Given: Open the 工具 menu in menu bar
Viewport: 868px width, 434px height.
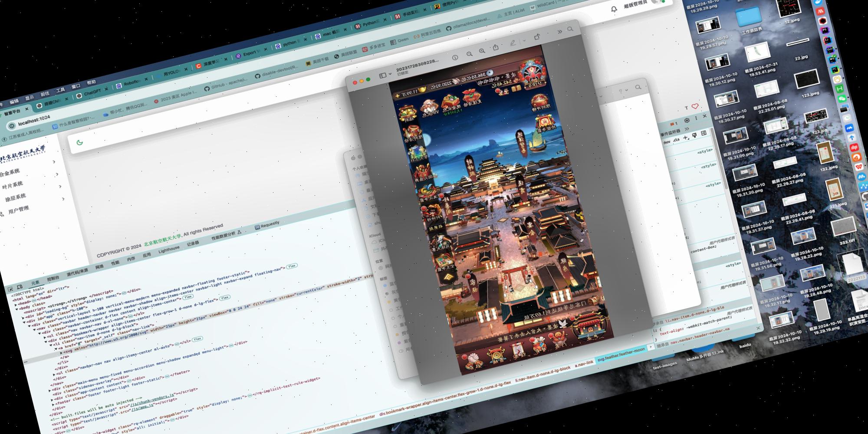Looking at the screenshot, I should coord(60,90).
